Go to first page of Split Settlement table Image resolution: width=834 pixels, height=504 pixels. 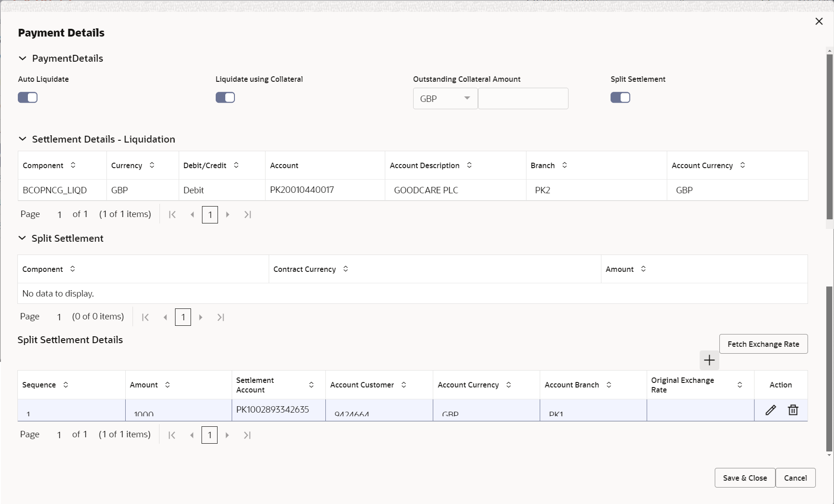pyautogui.click(x=145, y=317)
